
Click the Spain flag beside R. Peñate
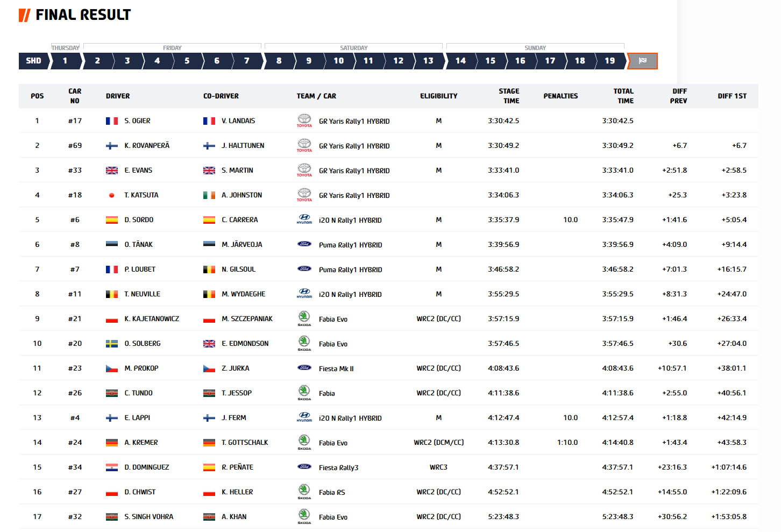tap(209, 467)
